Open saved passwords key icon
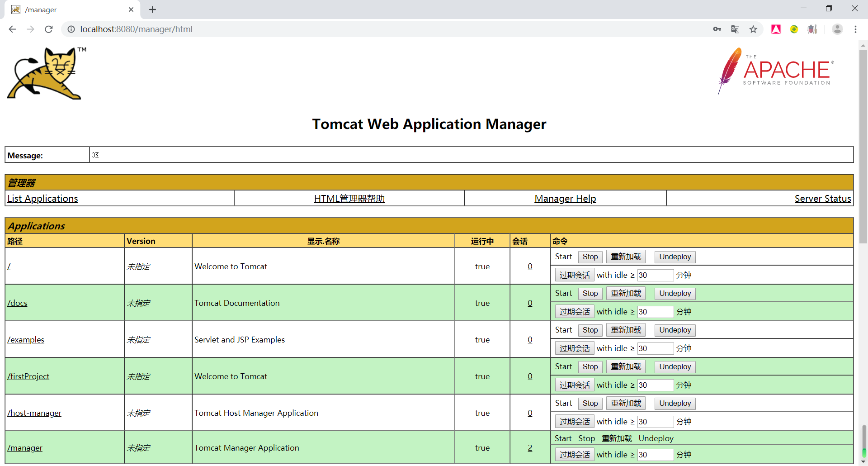 (717, 29)
